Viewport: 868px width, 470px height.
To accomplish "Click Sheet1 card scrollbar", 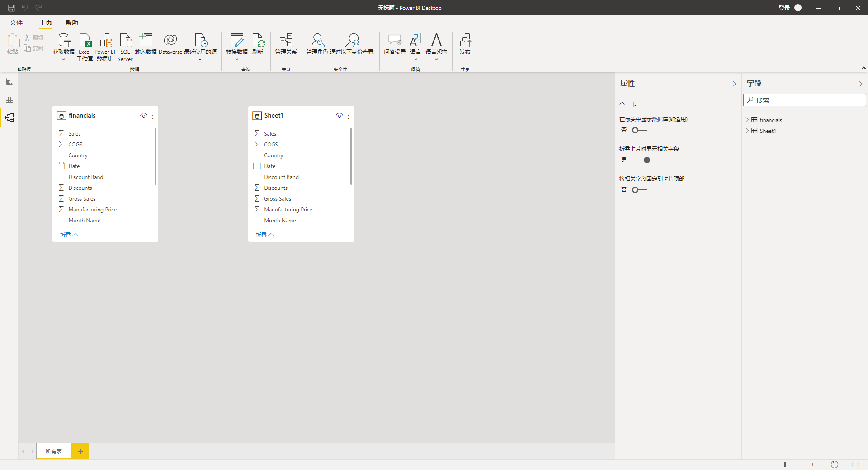I will (351, 156).
